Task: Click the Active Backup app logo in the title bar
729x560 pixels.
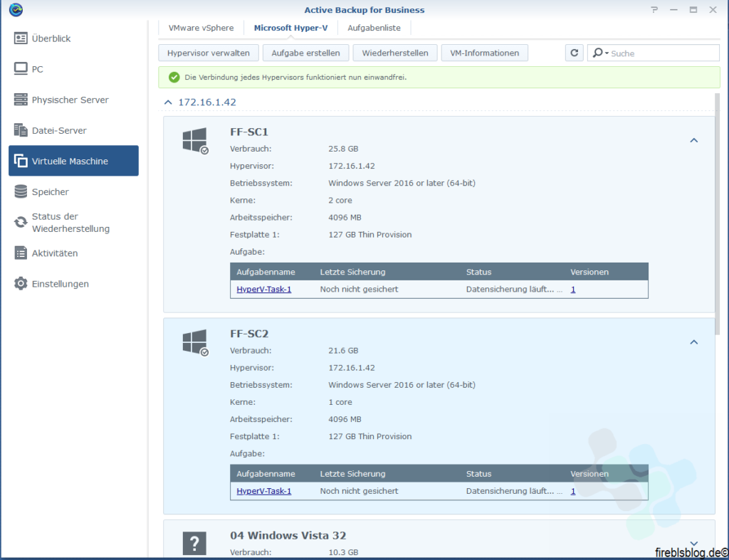Action: coord(16,9)
